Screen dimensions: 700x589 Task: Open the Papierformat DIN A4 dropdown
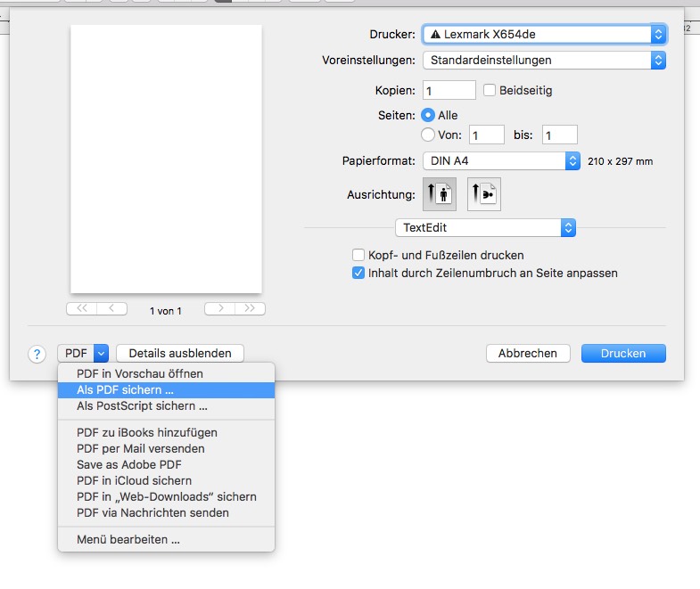pyautogui.click(x=501, y=161)
